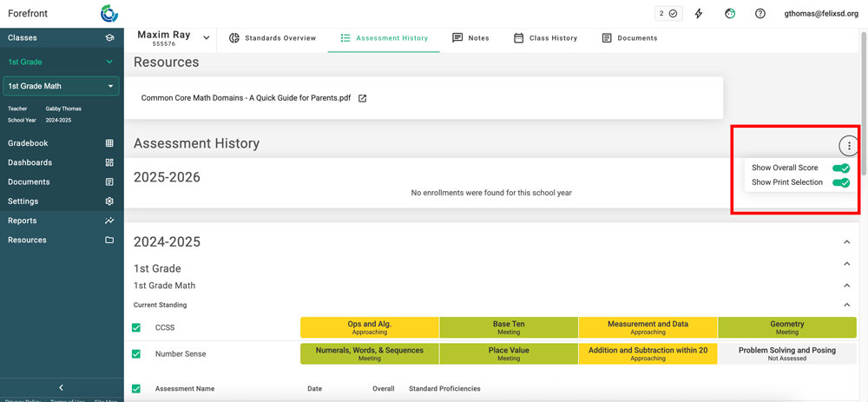Expand the Maxim Ray student selector
868x402 pixels.
pos(207,38)
